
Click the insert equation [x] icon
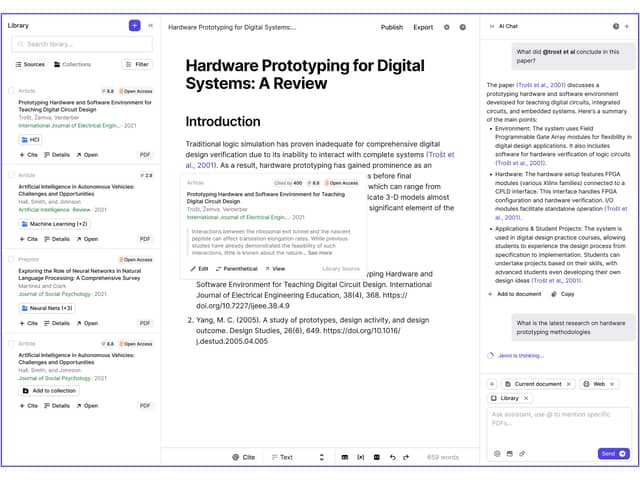coord(360,457)
